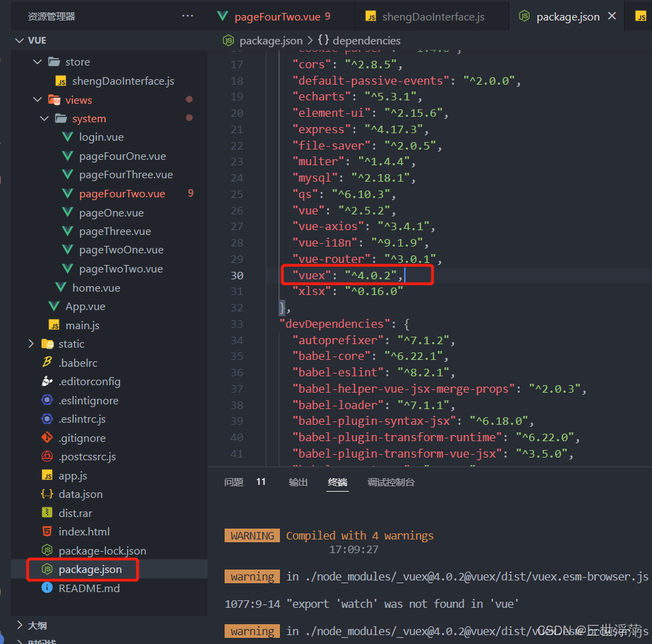Click line number 30 in gutter
The height and width of the screenshot is (644, 652).
click(x=237, y=275)
